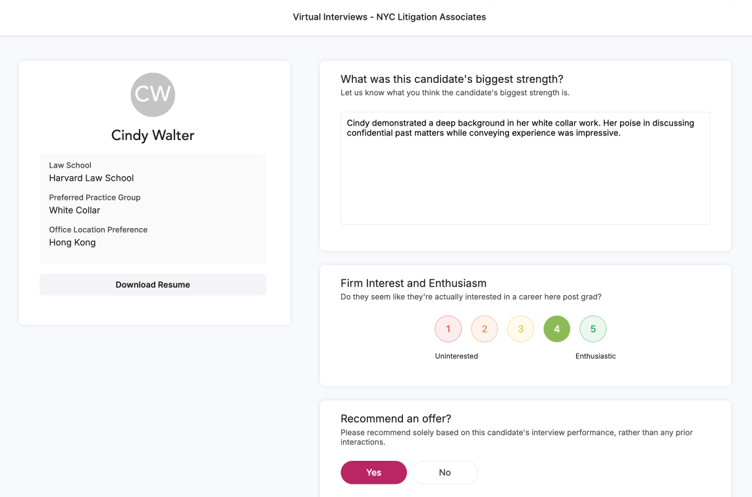The height and width of the screenshot is (497, 752).
Task: Select enthusiasm rating 3
Action: 520,329
